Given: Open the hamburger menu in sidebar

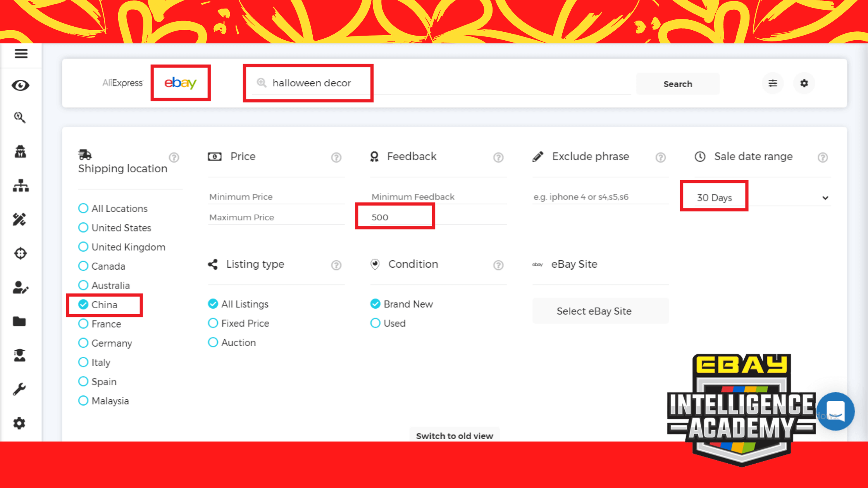Looking at the screenshot, I should click(x=21, y=53).
